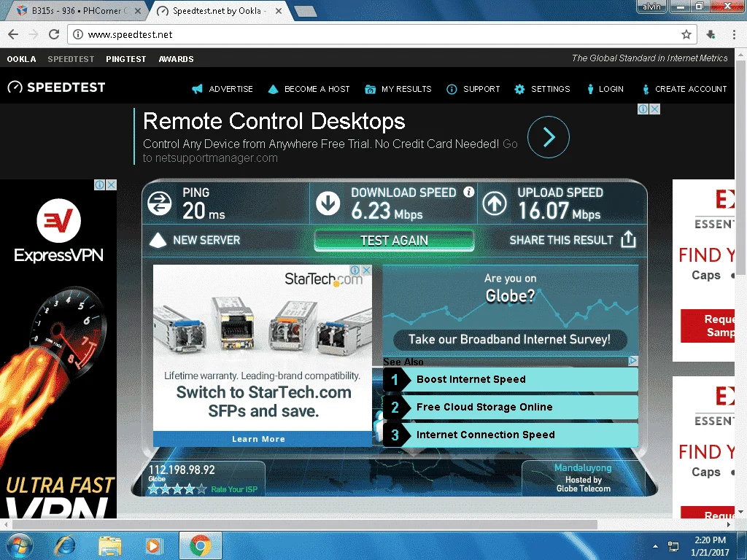Click the download speed info icon
The image size is (747, 560).
[x=469, y=192]
